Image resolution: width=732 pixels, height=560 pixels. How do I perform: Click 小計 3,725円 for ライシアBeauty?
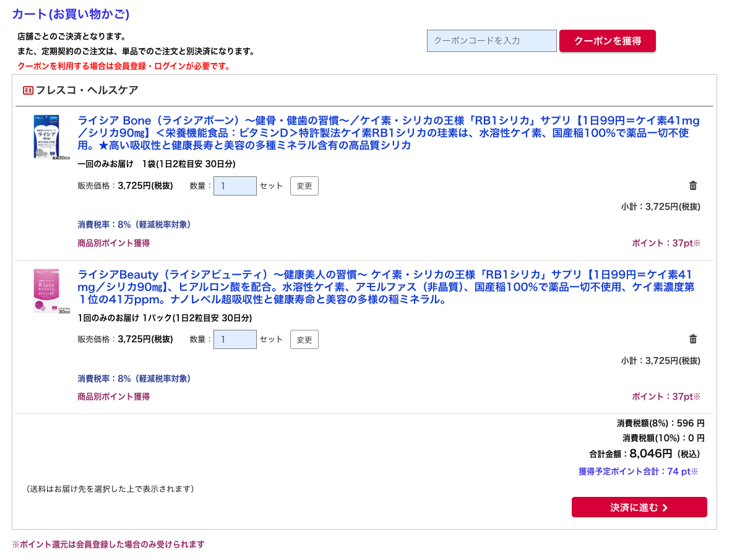(x=661, y=361)
